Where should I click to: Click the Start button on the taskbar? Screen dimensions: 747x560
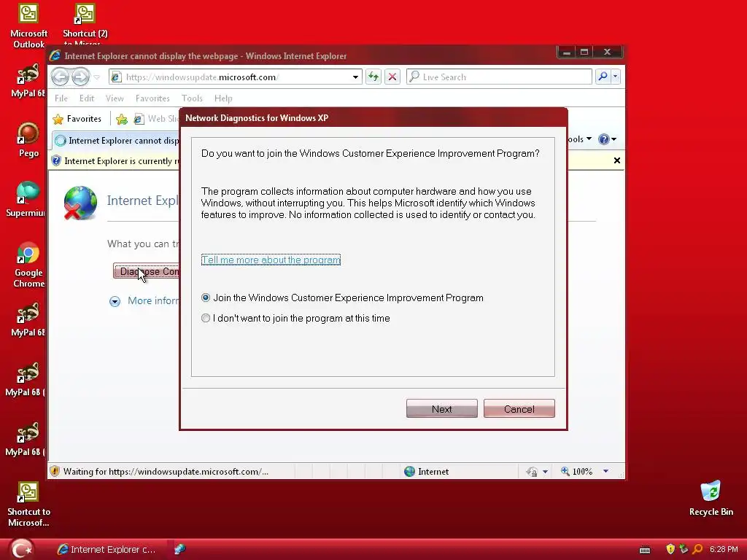point(22,549)
